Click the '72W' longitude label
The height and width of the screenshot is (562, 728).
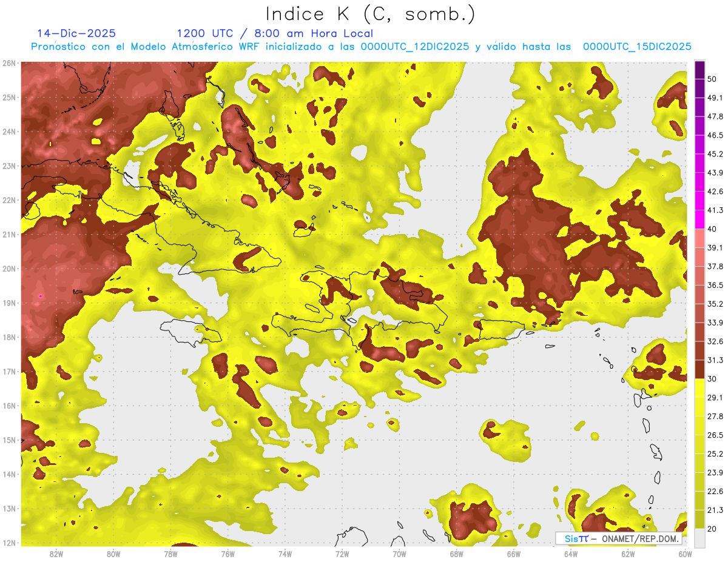342,554
